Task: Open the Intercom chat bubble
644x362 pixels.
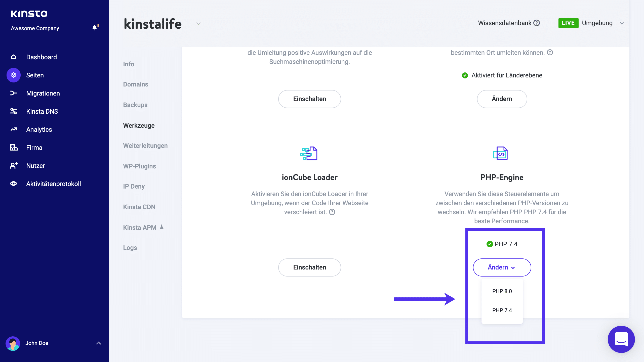Action: coord(621,339)
